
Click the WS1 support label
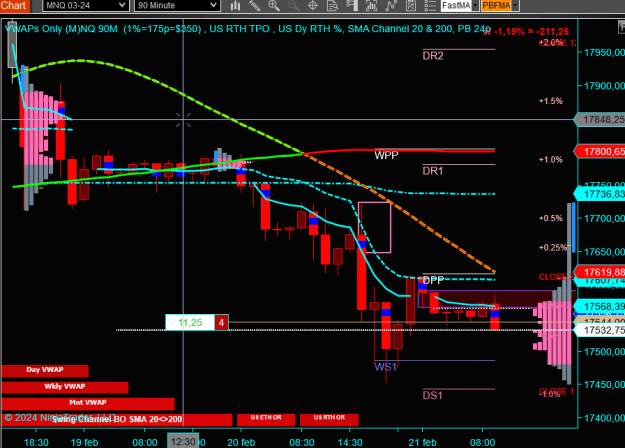pos(385,367)
